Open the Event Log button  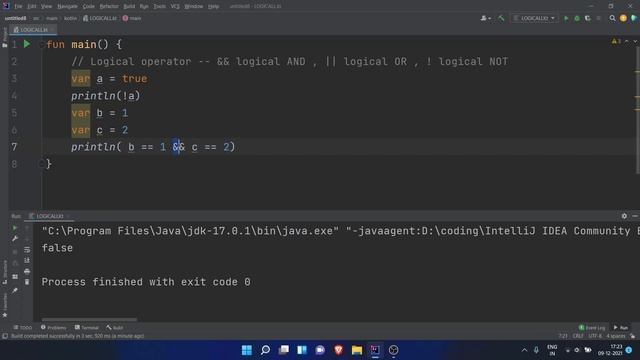pos(592,327)
